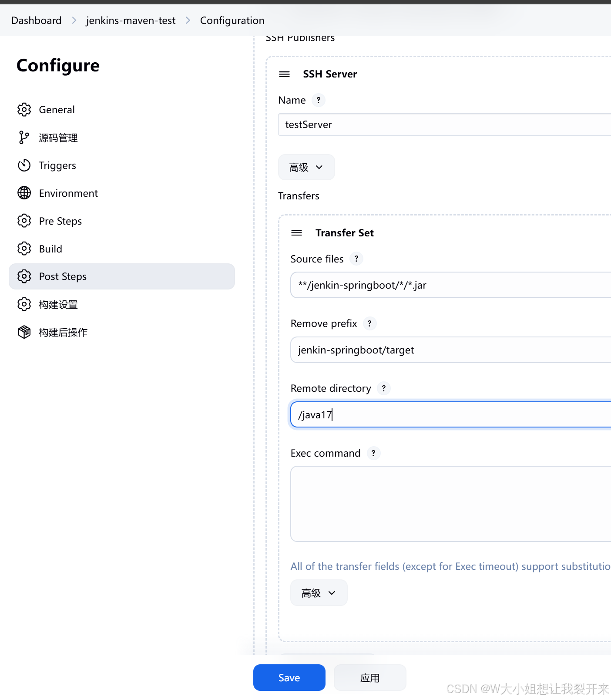The width and height of the screenshot is (611, 700).
Task: Open help for Remove prefix field
Action: [369, 323]
